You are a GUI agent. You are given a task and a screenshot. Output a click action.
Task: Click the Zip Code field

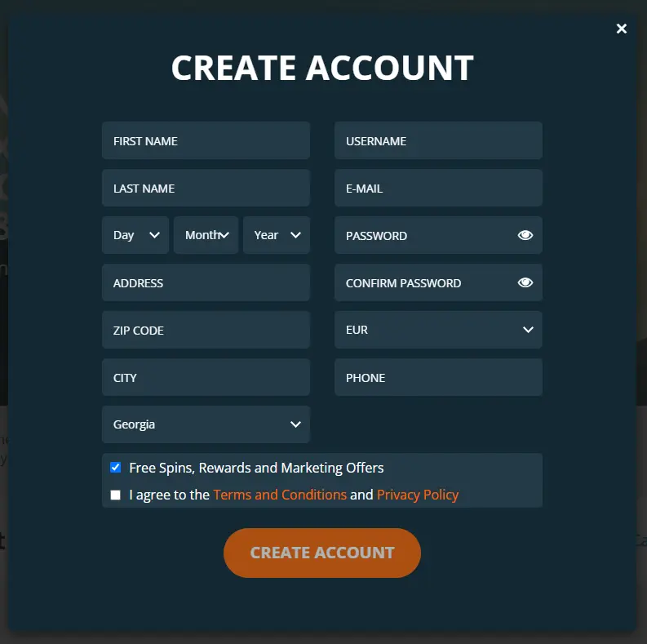click(x=206, y=330)
